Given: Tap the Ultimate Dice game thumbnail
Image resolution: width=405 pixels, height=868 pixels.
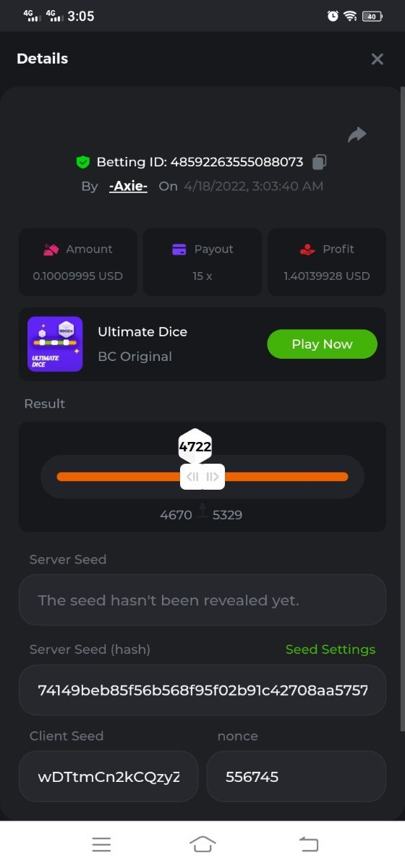Looking at the screenshot, I should point(55,344).
